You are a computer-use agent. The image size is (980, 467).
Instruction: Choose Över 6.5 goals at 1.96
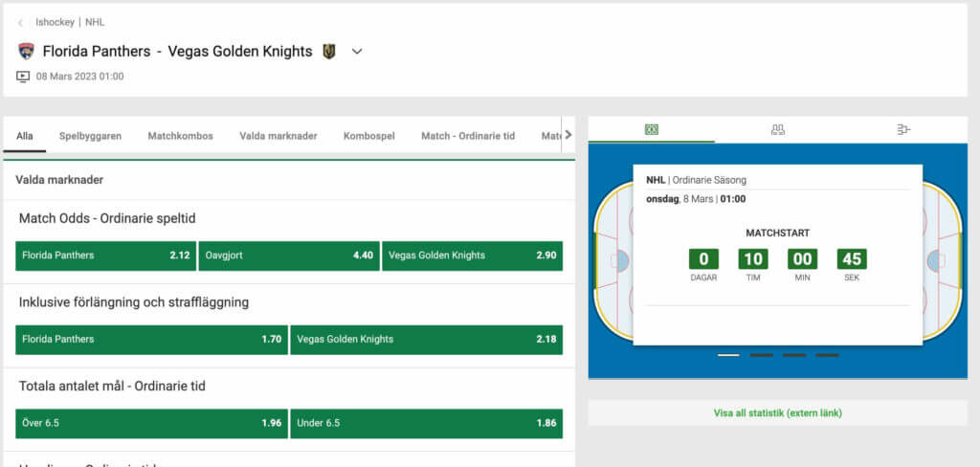tap(151, 423)
